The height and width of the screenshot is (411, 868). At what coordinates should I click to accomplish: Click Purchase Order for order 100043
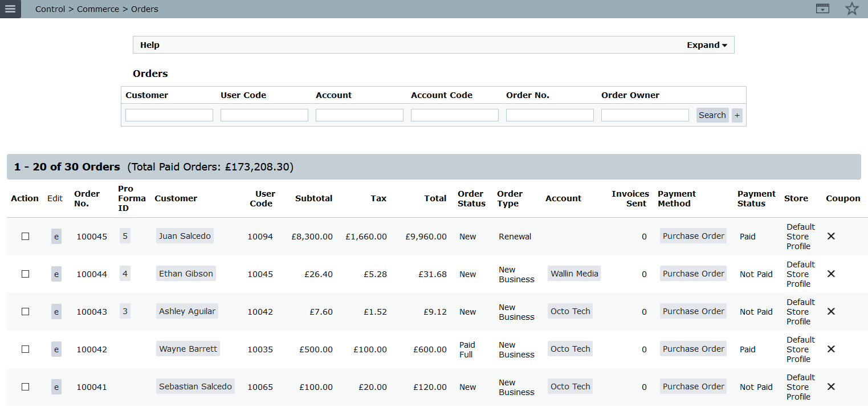(693, 311)
